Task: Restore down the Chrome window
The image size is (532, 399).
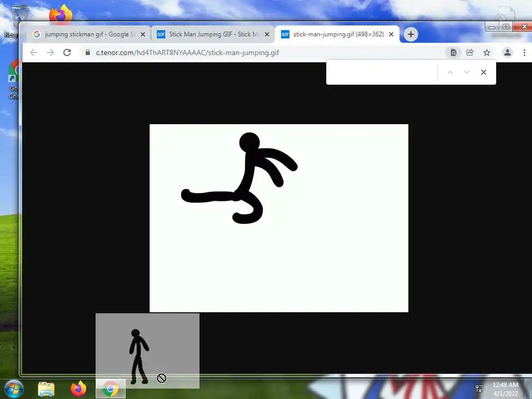Action: (x=506, y=26)
